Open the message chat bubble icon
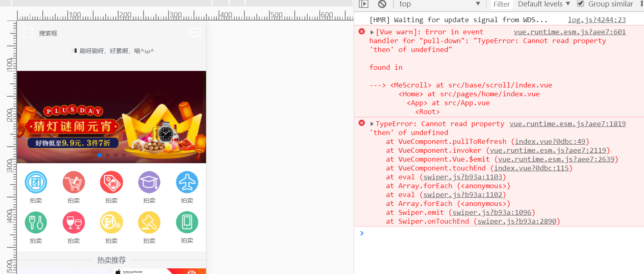644x274 pixels. (195, 33)
